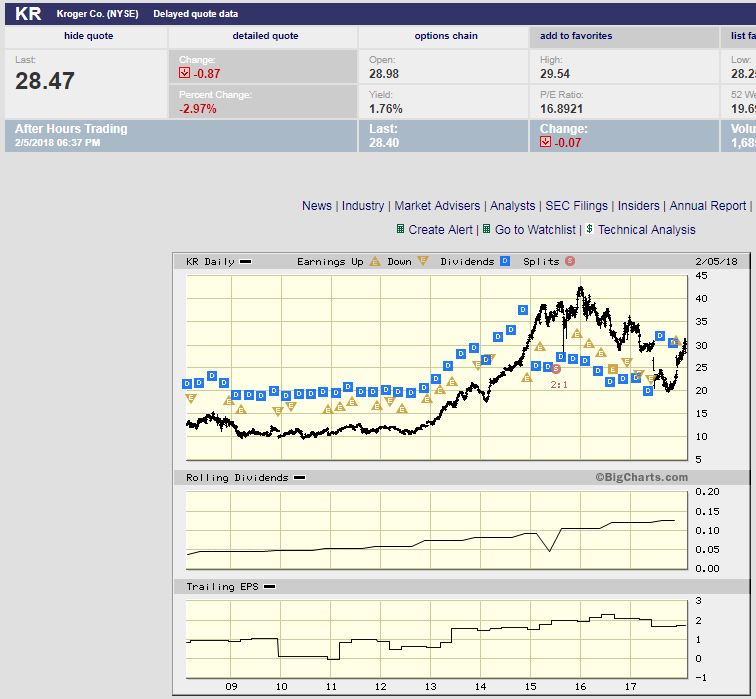Click the hide quote link
Viewport: 756px width, 699px height.
88,36
